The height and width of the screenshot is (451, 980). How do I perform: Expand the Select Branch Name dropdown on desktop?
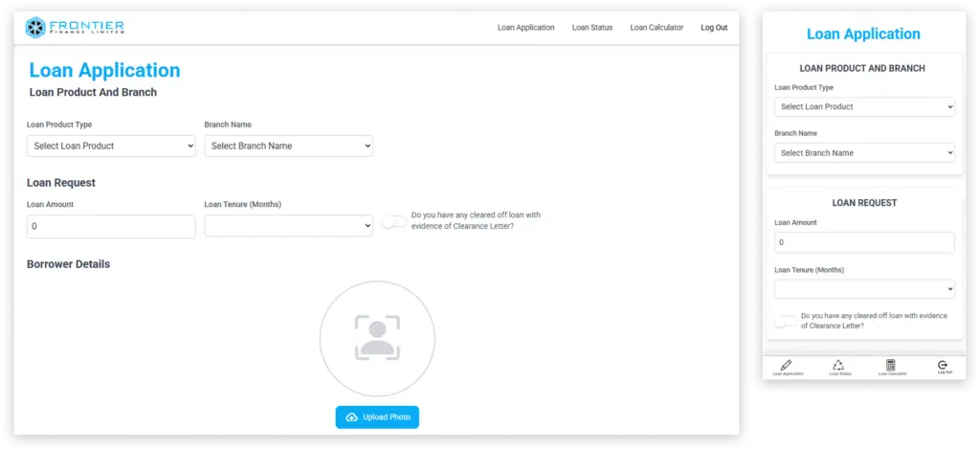coord(288,146)
